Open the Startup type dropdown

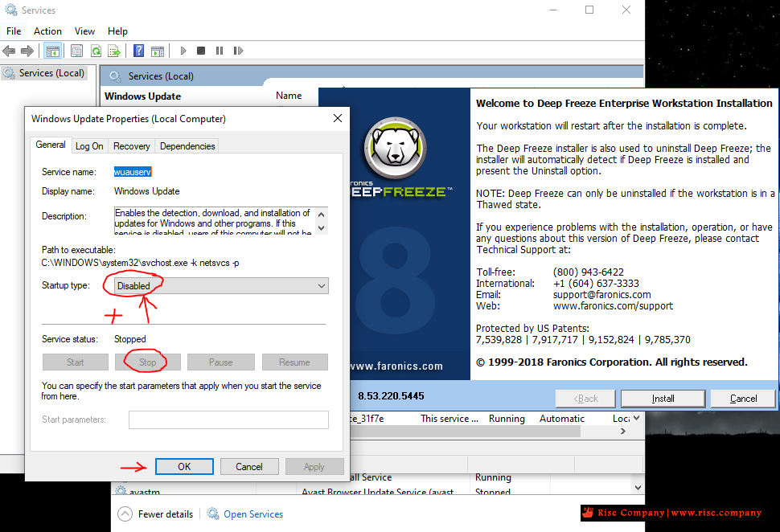221,286
